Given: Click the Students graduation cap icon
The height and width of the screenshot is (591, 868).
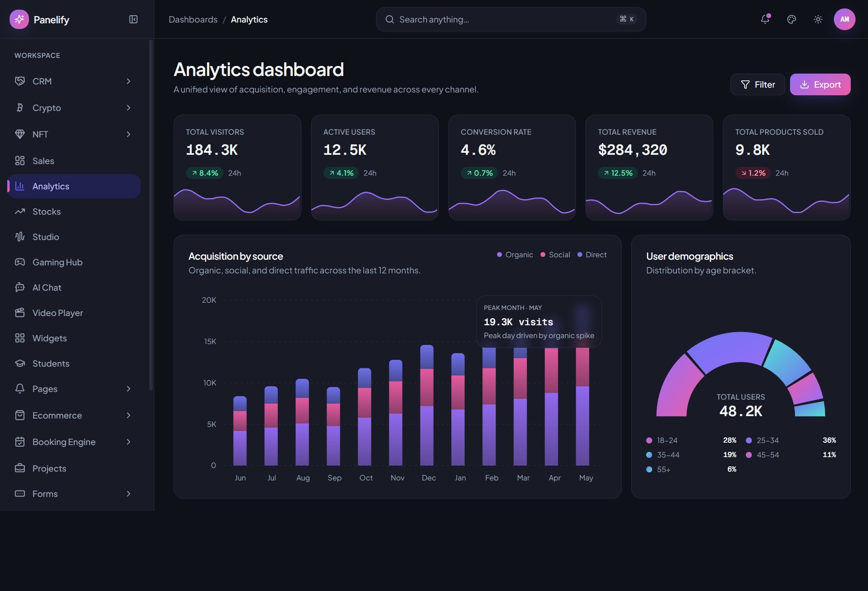Looking at the screenshot, I should (x=20, y=363).
